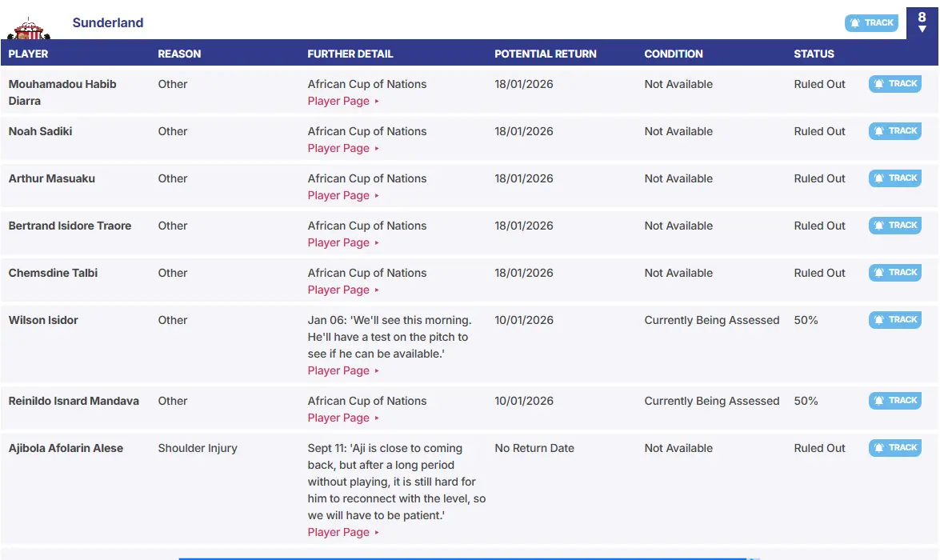The width and height of the screenshot is (940, 560).
Task: Collapse the Sunderland list with the 8 arrow
Action: pyautogui.click(x=922, y=22)
